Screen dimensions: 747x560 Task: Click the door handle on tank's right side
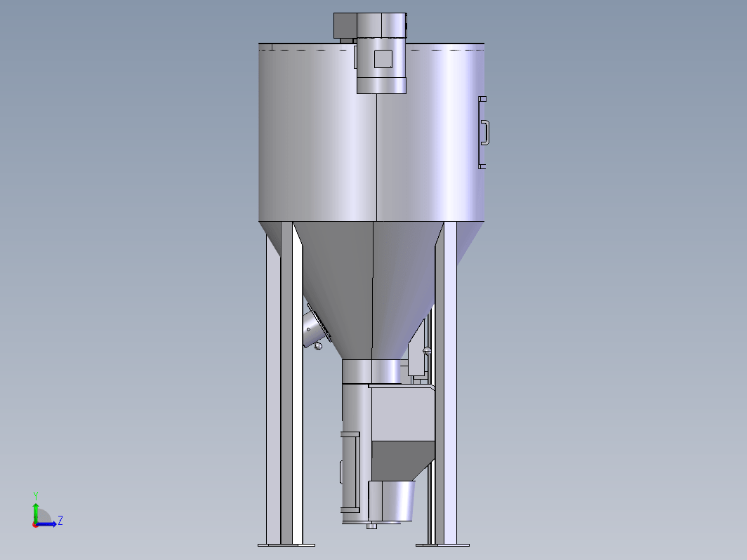[484, 133]
